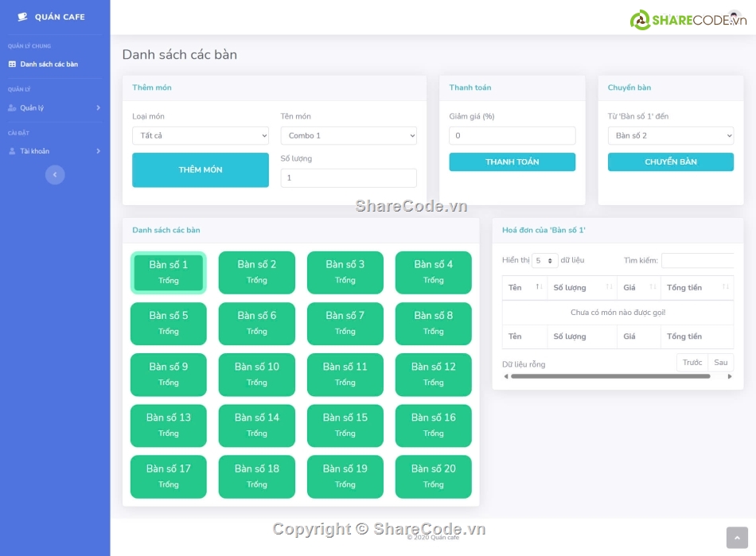
Task: Click the table icon beside Danh sách các bàn
Action: click(x=12, y=64)
